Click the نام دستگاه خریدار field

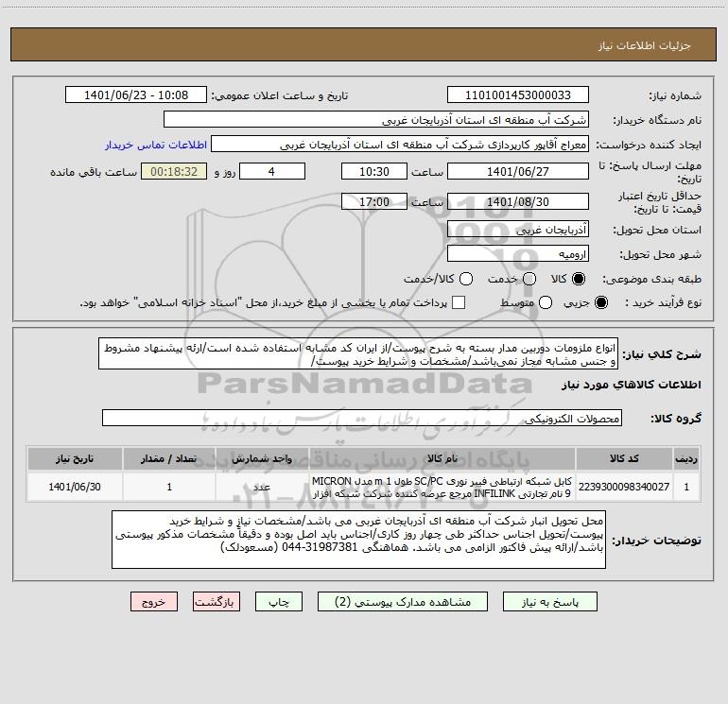click(376, 120)
